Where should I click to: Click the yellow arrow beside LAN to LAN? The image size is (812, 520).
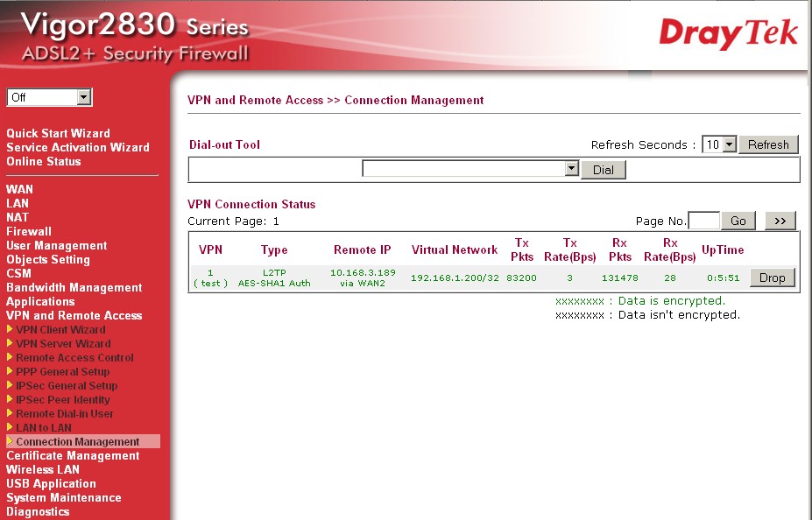[10, 427]
